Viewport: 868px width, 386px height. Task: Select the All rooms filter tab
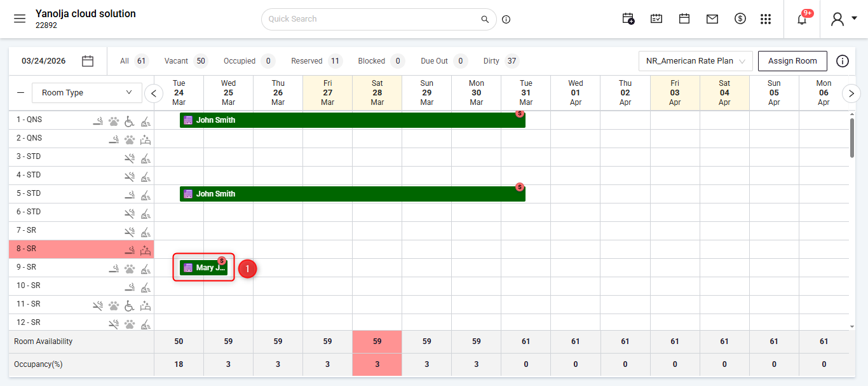pyautogui.click(x=133, y=61)
